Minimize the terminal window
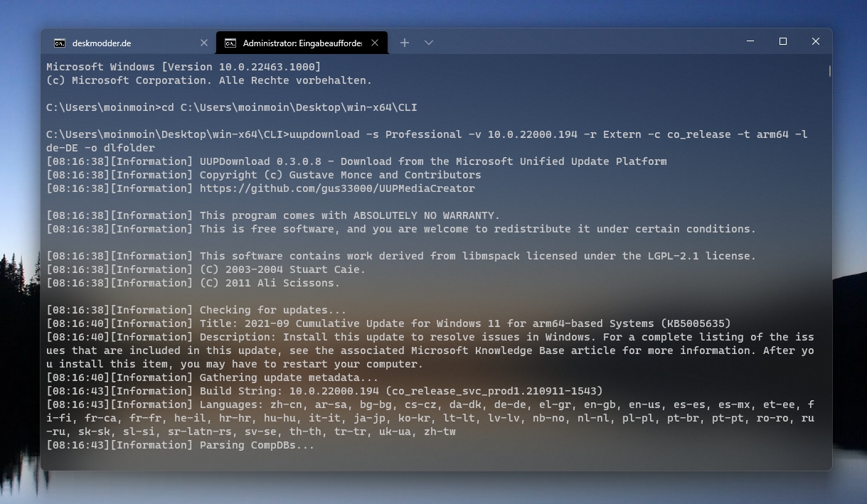This screenshot has width=867, height=504. pos(750,42)
